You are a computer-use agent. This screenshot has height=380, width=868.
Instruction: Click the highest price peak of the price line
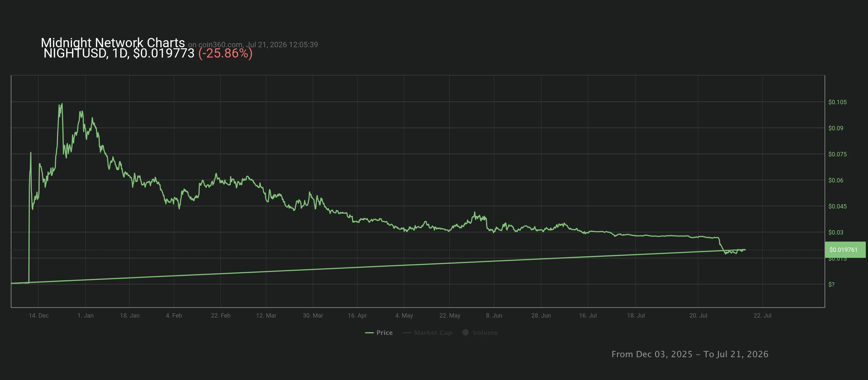(x=62, y=104)
